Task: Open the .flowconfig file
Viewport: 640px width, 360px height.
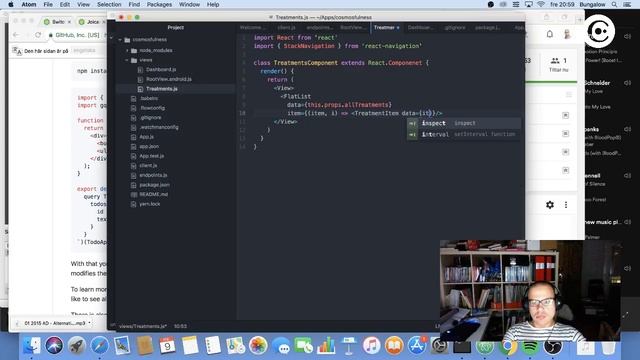Action: coord(152,108)
